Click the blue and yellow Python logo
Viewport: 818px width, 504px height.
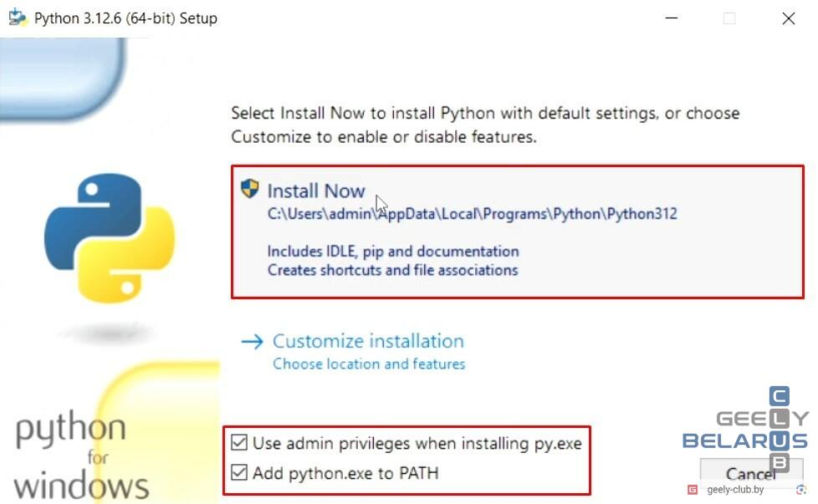(110, 237)
